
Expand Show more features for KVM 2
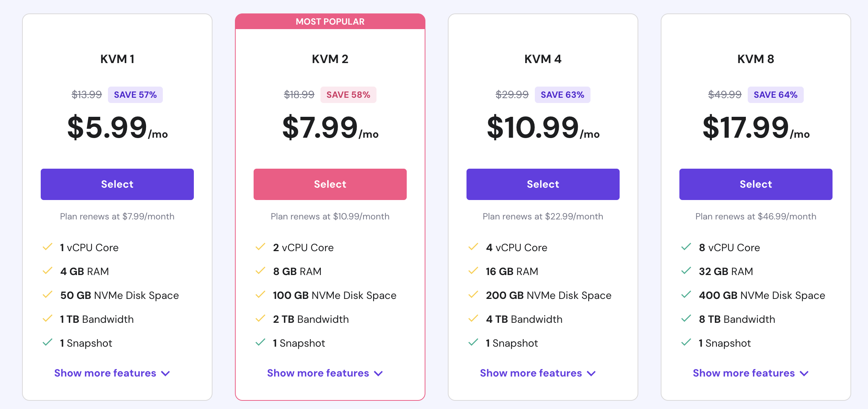(325, 373)
